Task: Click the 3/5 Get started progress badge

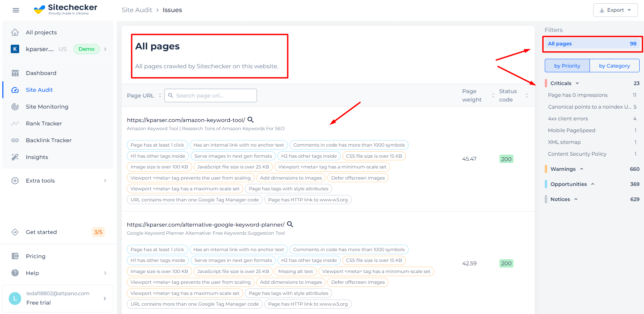Action: [x=98, y=232]
